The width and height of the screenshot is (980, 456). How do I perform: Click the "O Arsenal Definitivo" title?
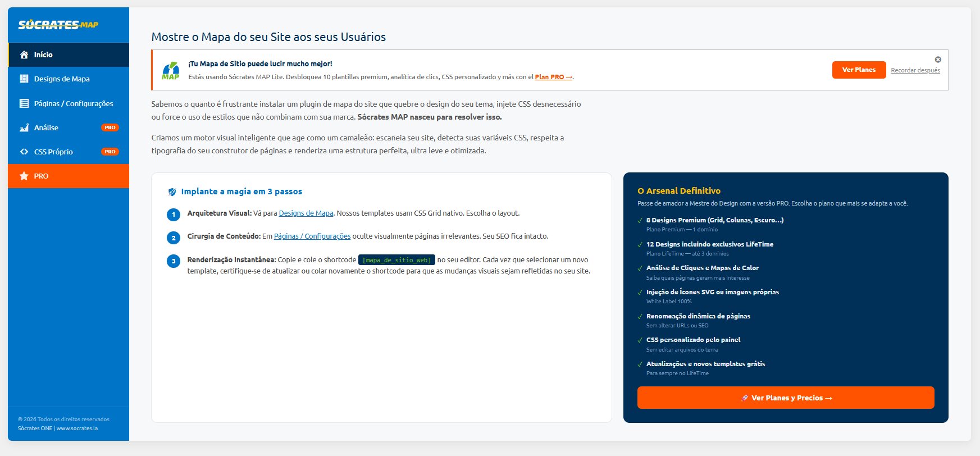679,191
